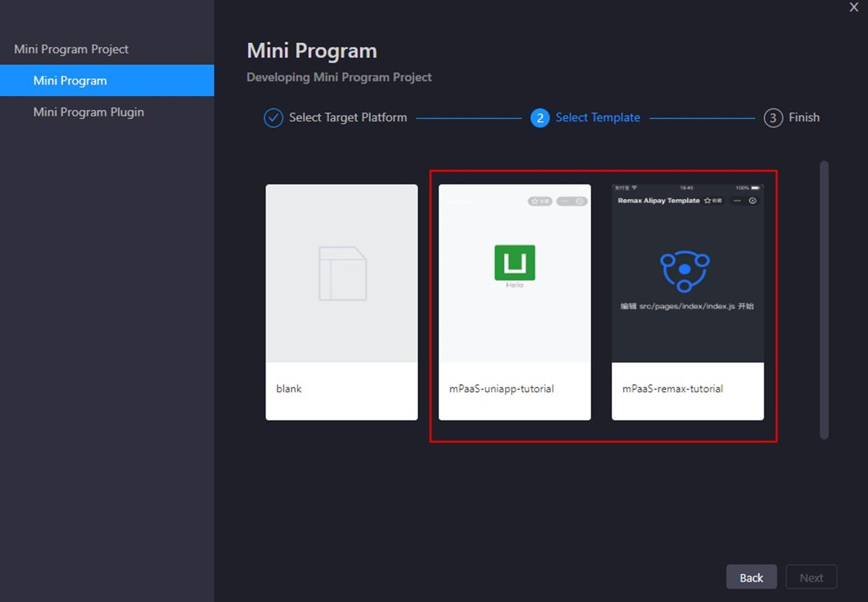
Task: Select the green uni-app logo icon
Action: pyautogui.click(x=515, y=262)
